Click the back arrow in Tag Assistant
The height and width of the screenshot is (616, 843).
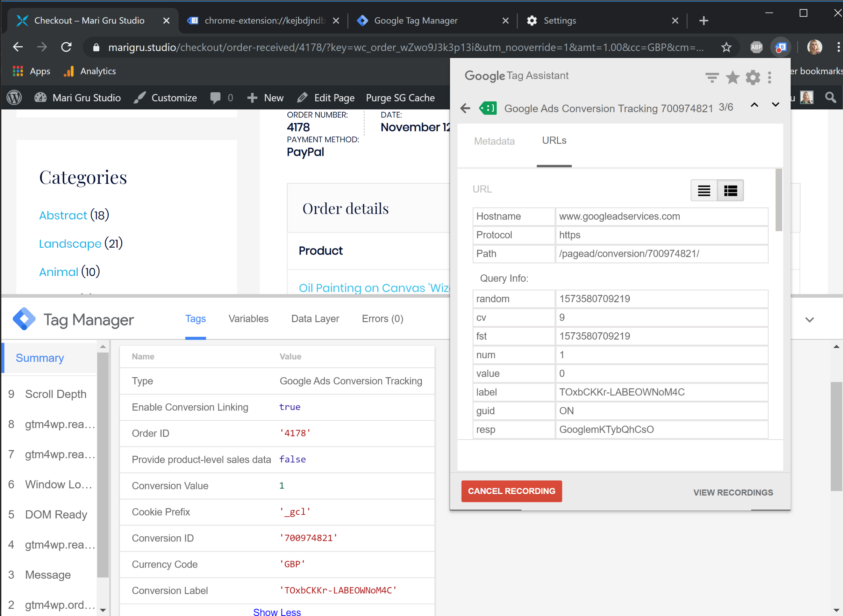[x=466, y=108]
